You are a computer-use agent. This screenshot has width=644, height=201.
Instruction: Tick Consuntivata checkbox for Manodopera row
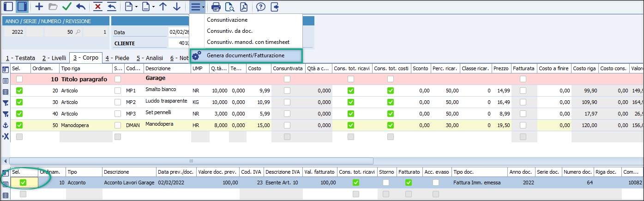point(287,125)
